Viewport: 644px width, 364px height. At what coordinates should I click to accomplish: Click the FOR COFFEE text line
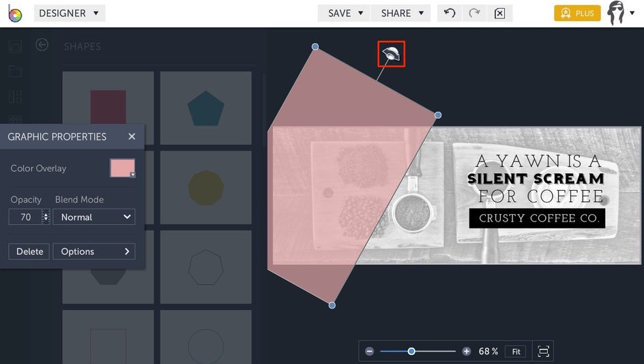tap(540, 196)
